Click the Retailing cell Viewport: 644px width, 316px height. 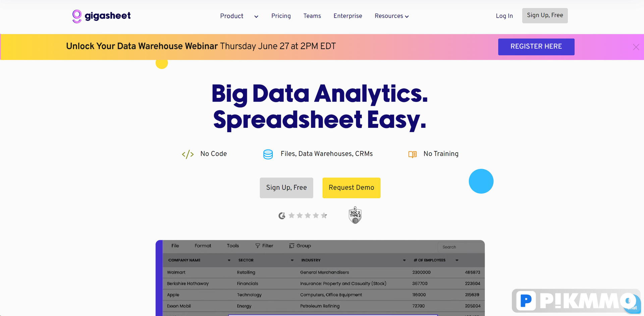pos(246,272)
